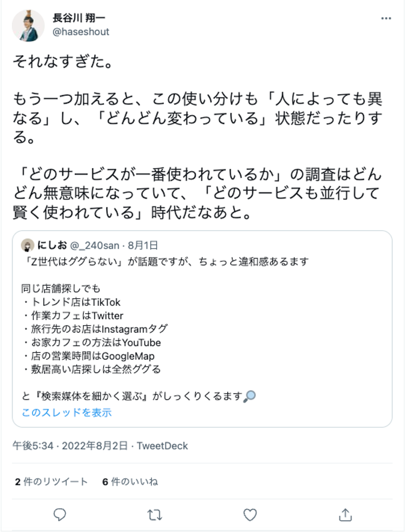Go to the @_240san handle
405x532 pixels.
point(95,245)
